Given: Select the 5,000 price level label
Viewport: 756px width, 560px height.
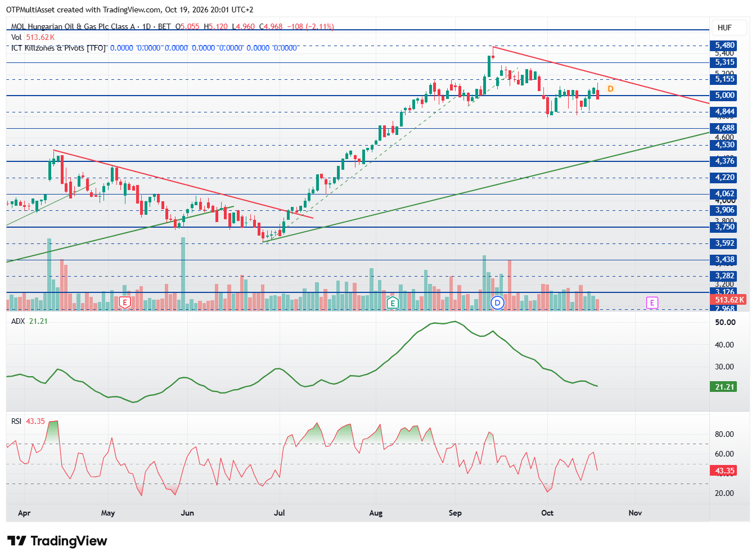Looking at the screenshot, I should coord(724,96).
